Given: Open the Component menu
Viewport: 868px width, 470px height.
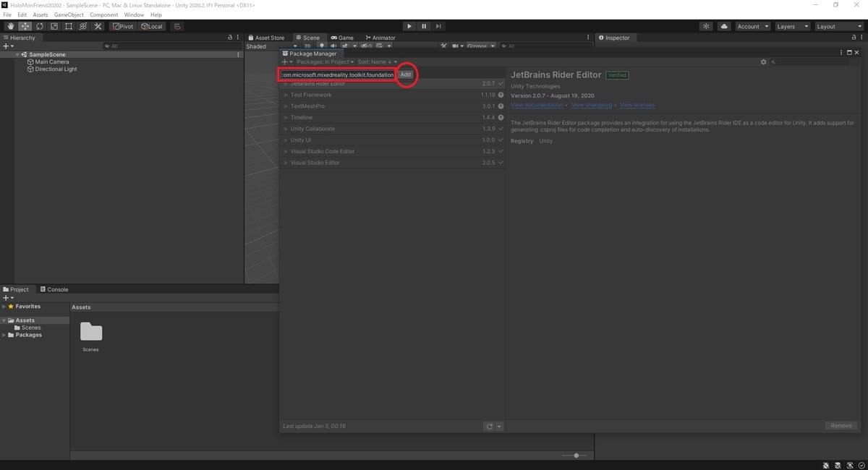Looking at the screenshot, I should click(104, 14).
